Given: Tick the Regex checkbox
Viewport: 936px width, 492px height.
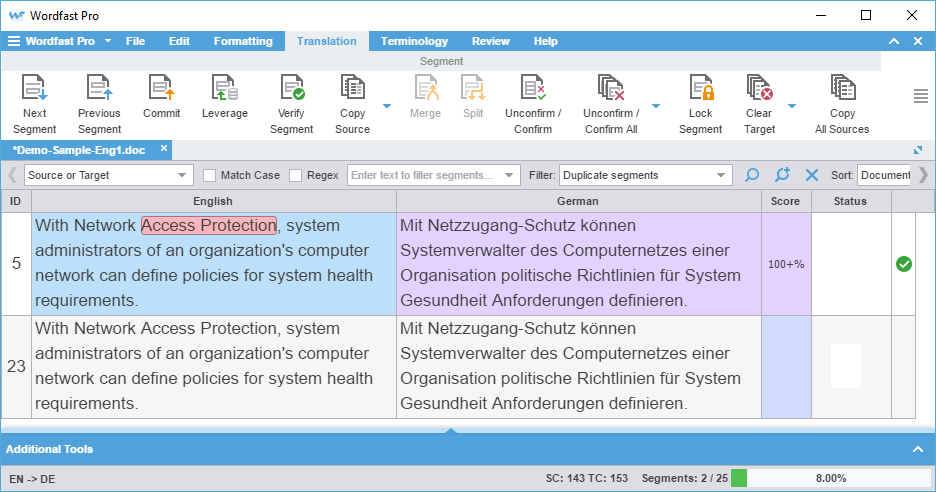Looking at the screenshot, I should 296,176.
